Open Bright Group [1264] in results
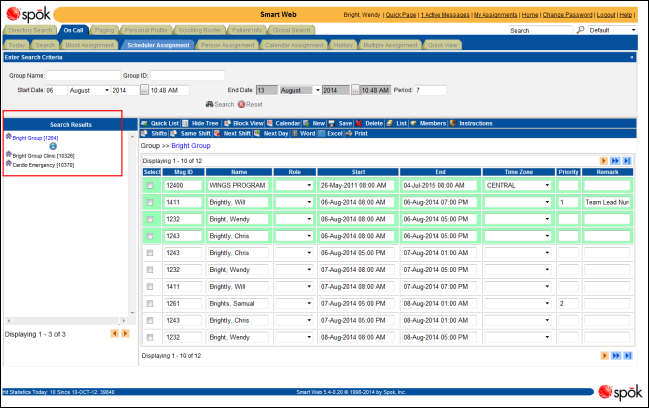This screenshot has height=408, width=649. (x=35, y=138)
